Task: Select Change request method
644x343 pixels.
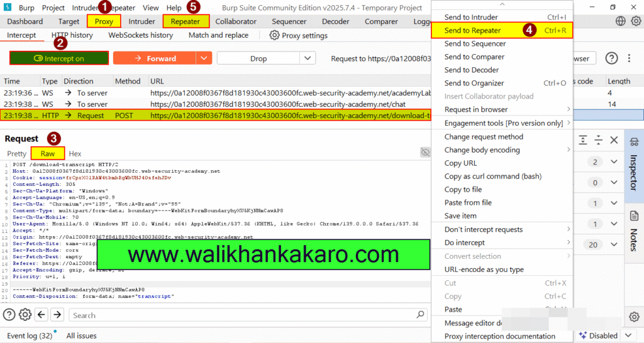Action: 502,136
